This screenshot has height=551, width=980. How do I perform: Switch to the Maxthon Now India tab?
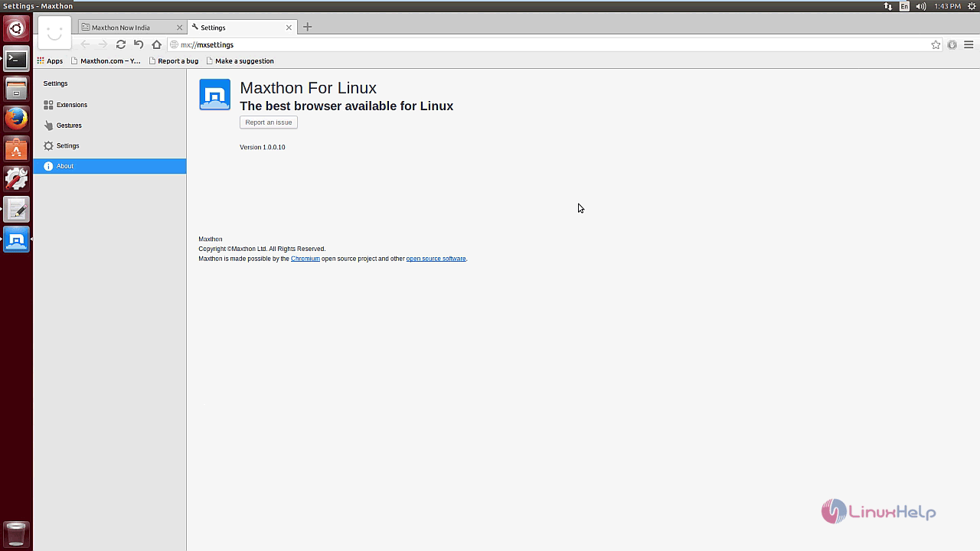pos(132,27)
